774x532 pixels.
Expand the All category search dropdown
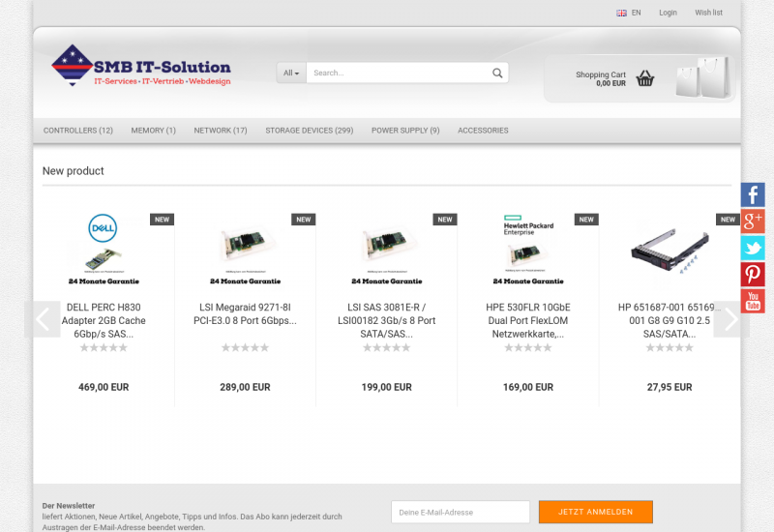pyautogui.click(x=291, y=73)
